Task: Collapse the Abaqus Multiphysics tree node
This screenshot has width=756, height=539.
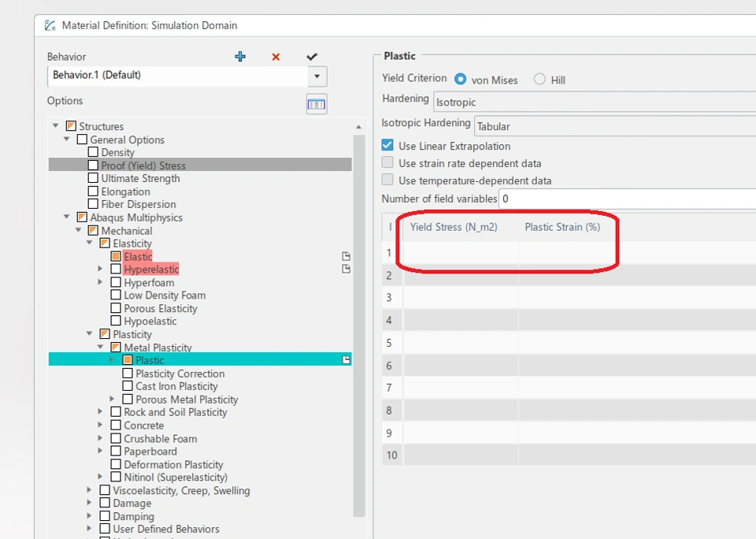Action: pos(66,217)
